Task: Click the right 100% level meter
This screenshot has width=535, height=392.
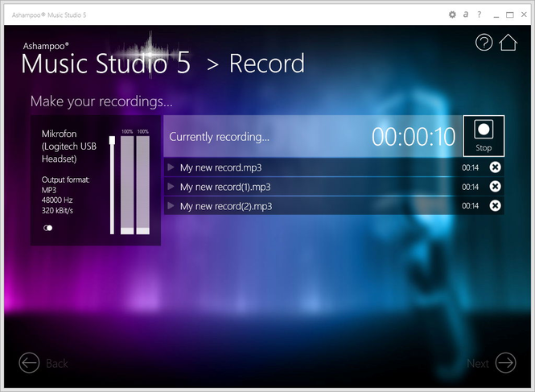Action: 142,185
